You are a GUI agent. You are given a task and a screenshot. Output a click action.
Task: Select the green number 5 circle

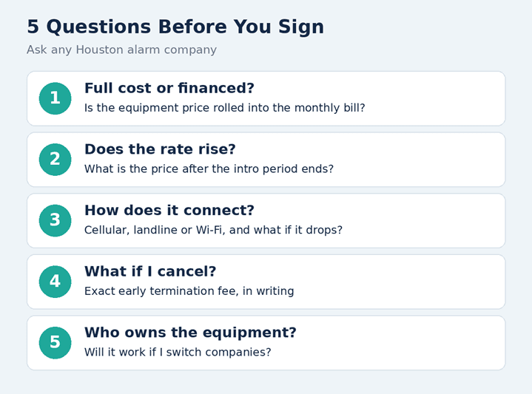click(x=55, y=342)
